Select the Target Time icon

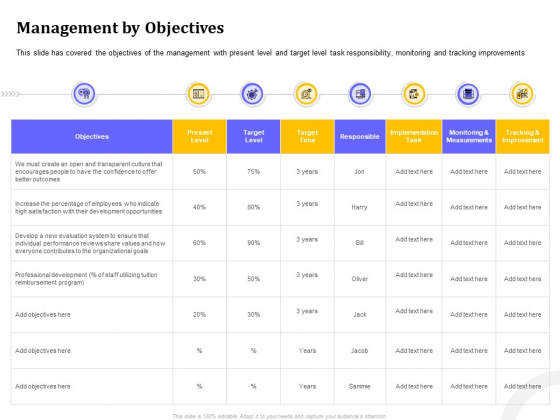click(306, 94)
